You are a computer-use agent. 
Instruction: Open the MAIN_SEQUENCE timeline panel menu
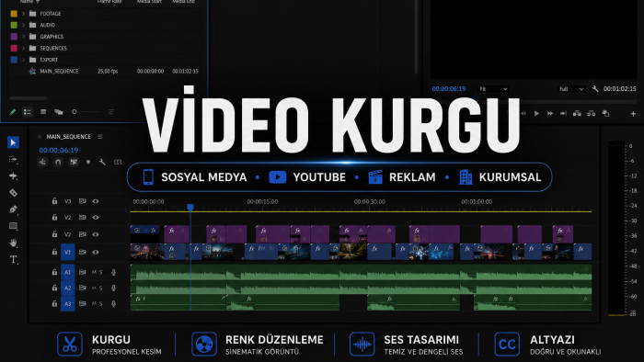coord(100,137)
